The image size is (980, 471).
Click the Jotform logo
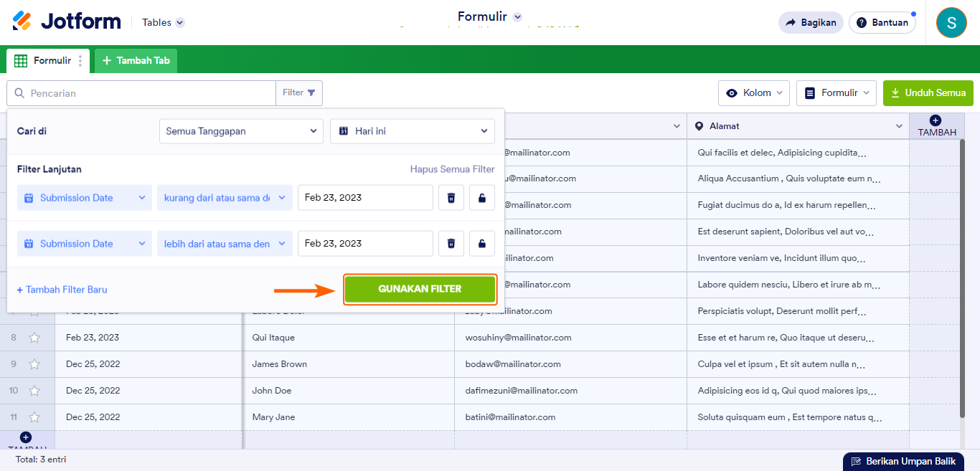click(67, 22)
